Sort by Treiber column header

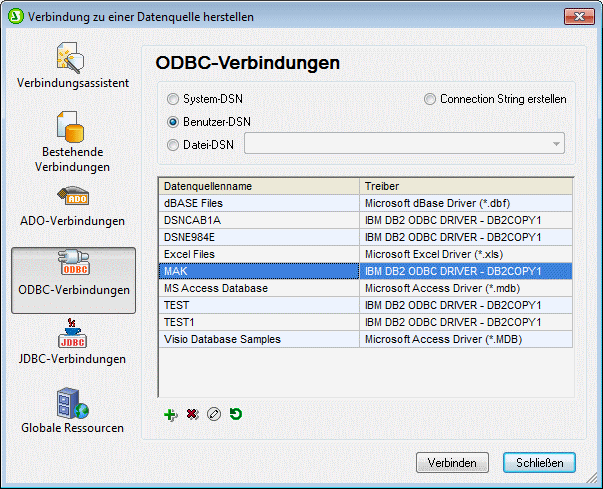pyautogui.click(x=465, y=186)
